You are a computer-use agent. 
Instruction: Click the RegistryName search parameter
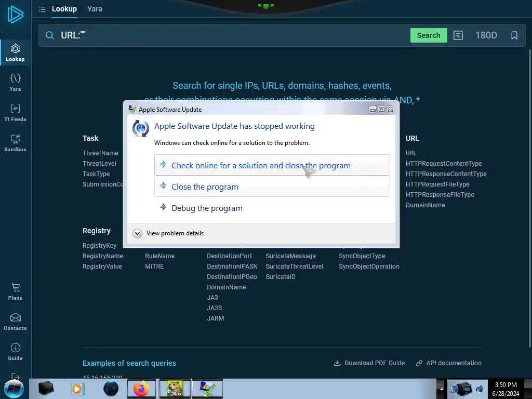103,256
